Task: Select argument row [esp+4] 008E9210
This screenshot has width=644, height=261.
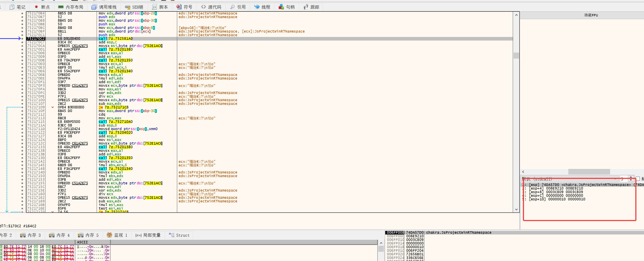Action: tap(552, 188)
